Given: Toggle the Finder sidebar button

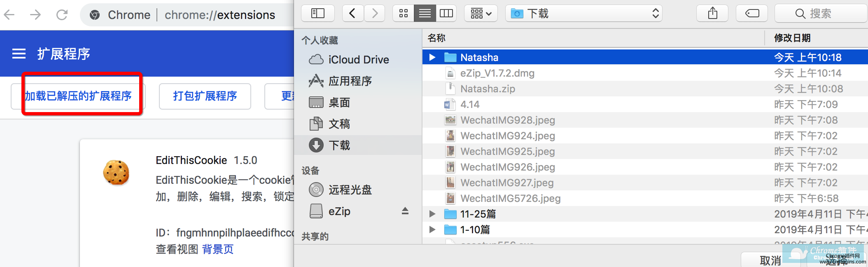Looking at the screenshot, I should tap(318, 14).
